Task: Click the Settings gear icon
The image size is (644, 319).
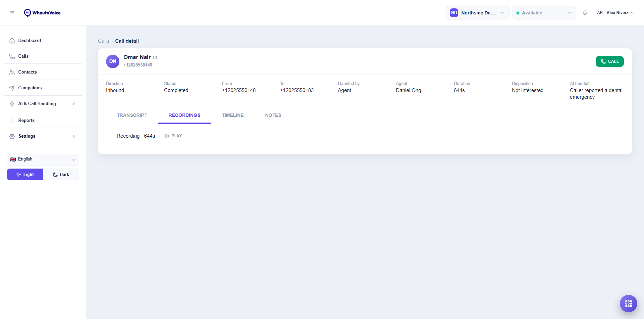Action: click(12, 136)
